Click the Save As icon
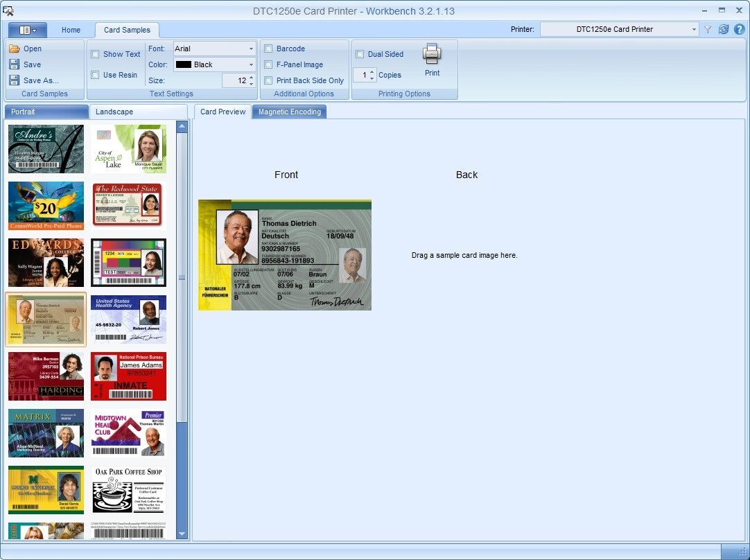Viewport: 750px width, 560px height. click(14, 80)
